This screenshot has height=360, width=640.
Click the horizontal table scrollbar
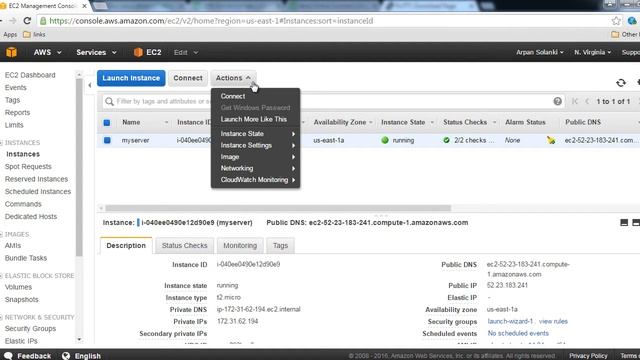coord(278,208)
